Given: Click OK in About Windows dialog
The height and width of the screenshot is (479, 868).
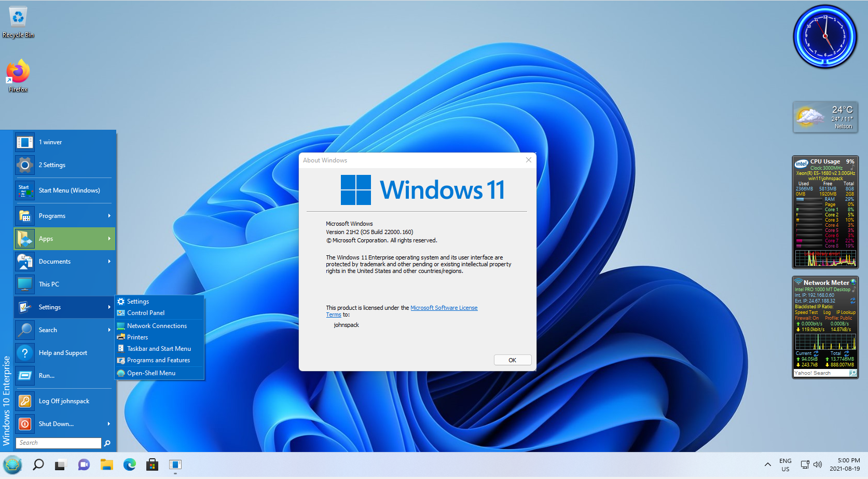Looking at the screenshot, I should (x=513, y=360).
